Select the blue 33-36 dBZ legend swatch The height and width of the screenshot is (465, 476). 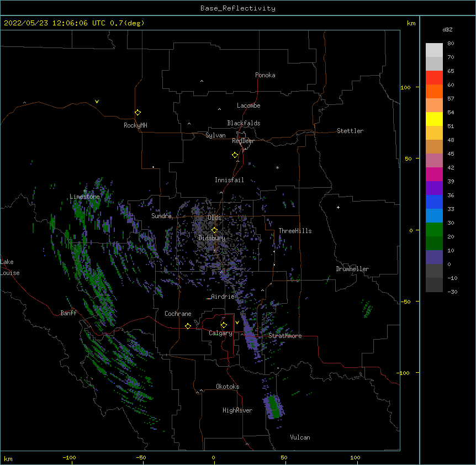pos(434,202)
